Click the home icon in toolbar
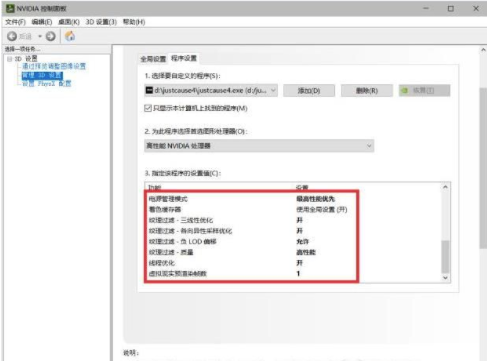487x361 pixels. tap(70, 36)
